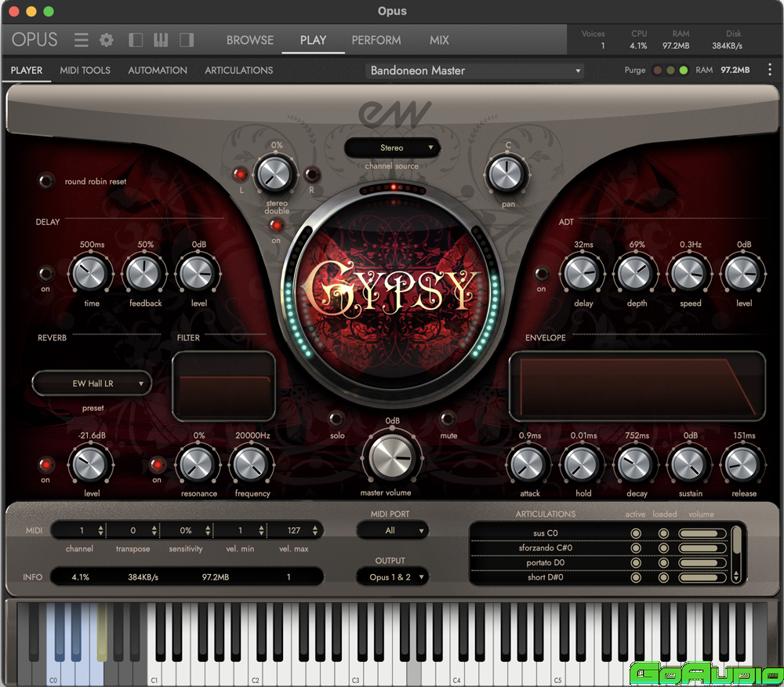Select the PLAYER sub-tab

pyautogui.click(x=27, y=70)
